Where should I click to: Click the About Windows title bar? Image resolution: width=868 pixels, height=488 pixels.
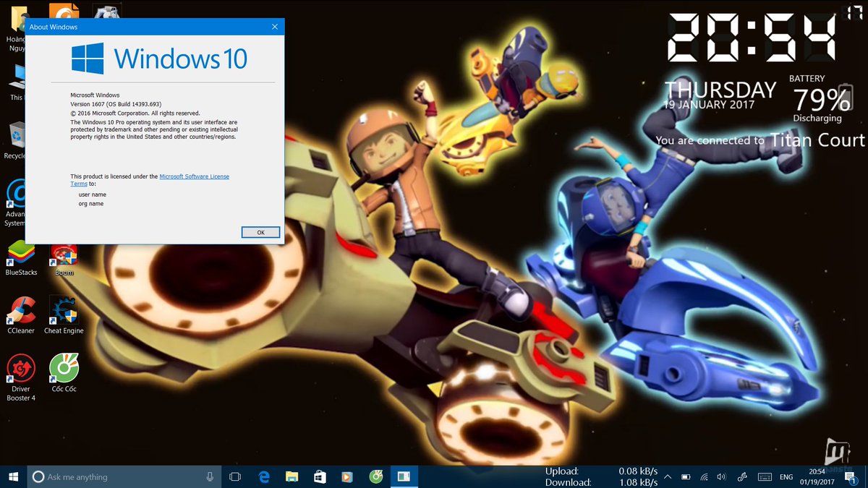(145, 27)
